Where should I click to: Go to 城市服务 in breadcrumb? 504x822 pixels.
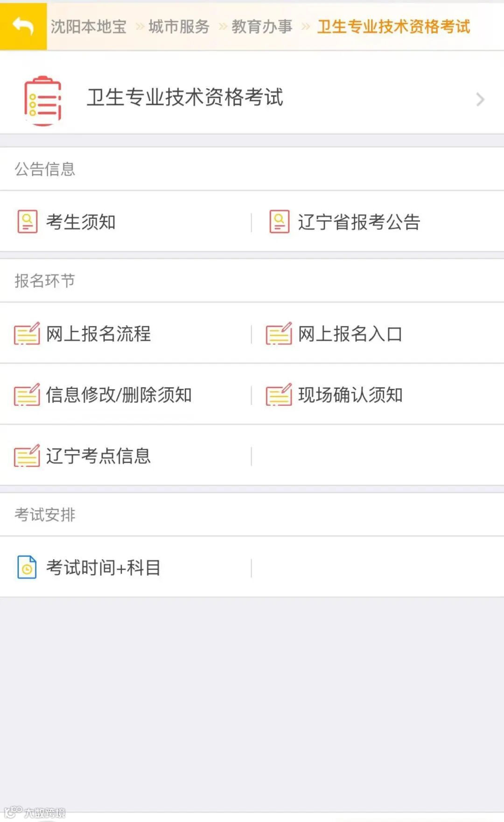pos(179,27)
